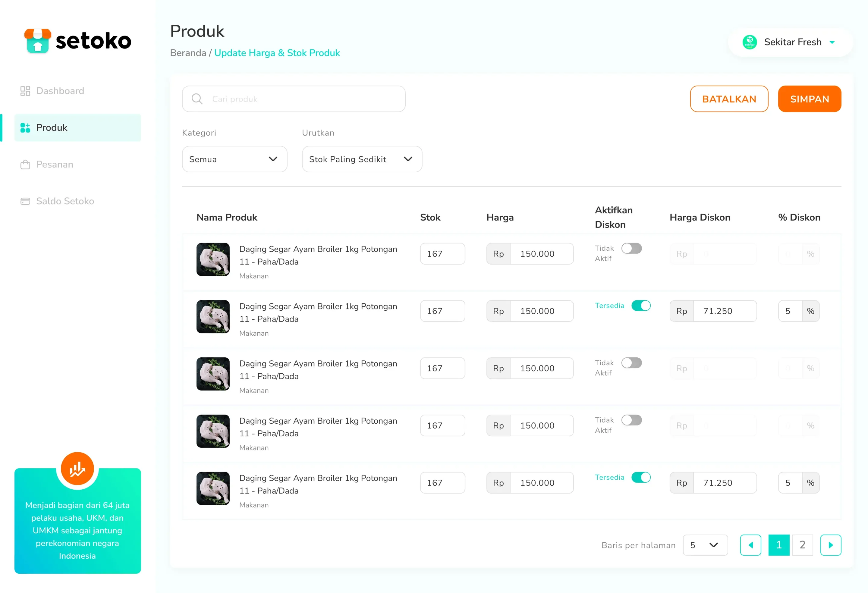Image resolution: width=868 pixels, height=593 pixels.
Task: Go to page 2
Action: 802,545
